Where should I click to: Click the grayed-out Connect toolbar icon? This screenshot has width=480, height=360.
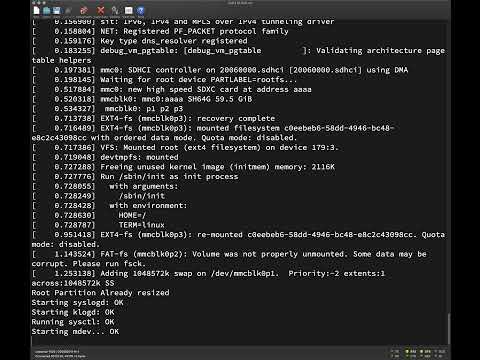[x=69, y=11]
